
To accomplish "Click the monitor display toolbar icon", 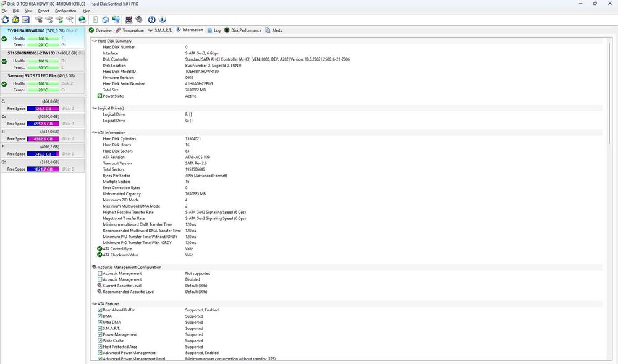I will click(129, 20).
